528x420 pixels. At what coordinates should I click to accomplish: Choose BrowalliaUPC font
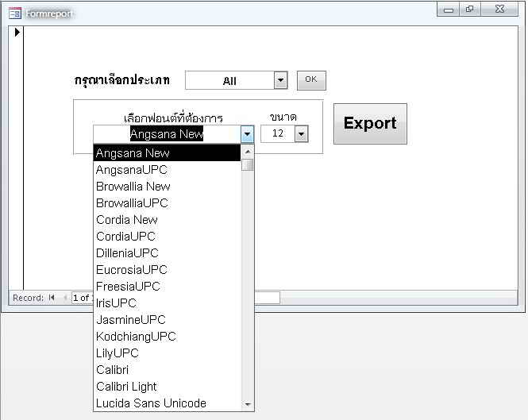(167, 203)
